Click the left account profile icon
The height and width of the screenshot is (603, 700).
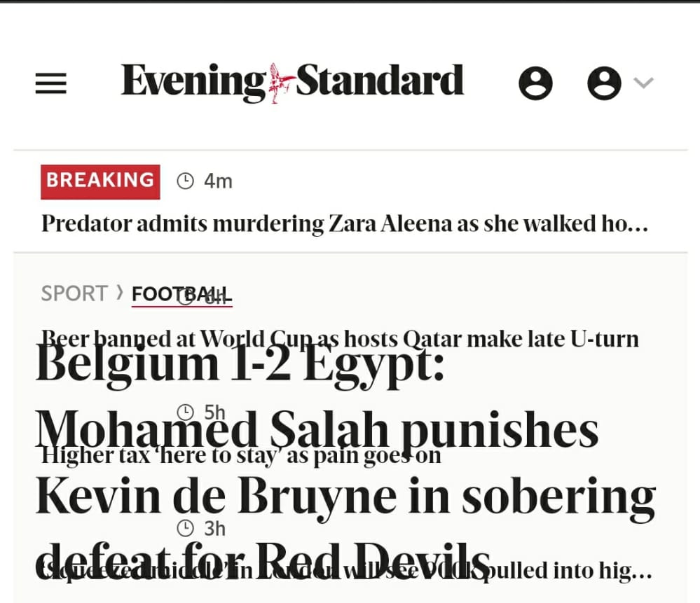pos(535,84)
